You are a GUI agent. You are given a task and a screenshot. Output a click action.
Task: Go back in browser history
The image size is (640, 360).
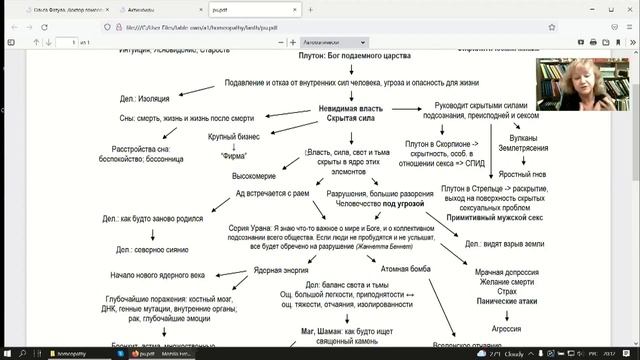point(15,27)
